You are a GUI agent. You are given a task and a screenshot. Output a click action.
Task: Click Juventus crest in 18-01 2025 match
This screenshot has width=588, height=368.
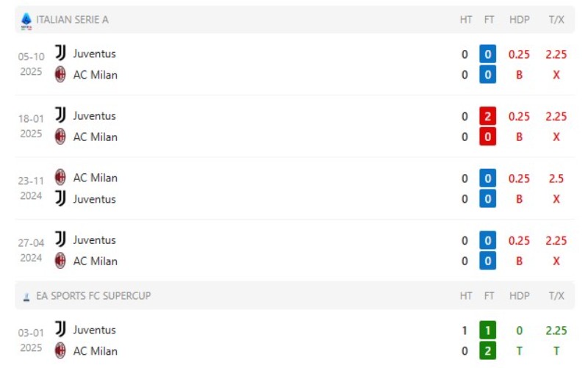point(60,115)
